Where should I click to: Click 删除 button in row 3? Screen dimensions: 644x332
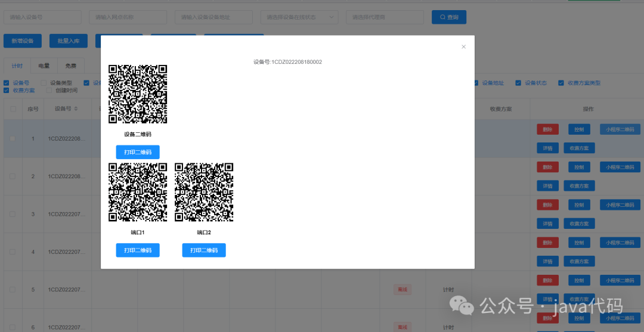pos(547,205)
